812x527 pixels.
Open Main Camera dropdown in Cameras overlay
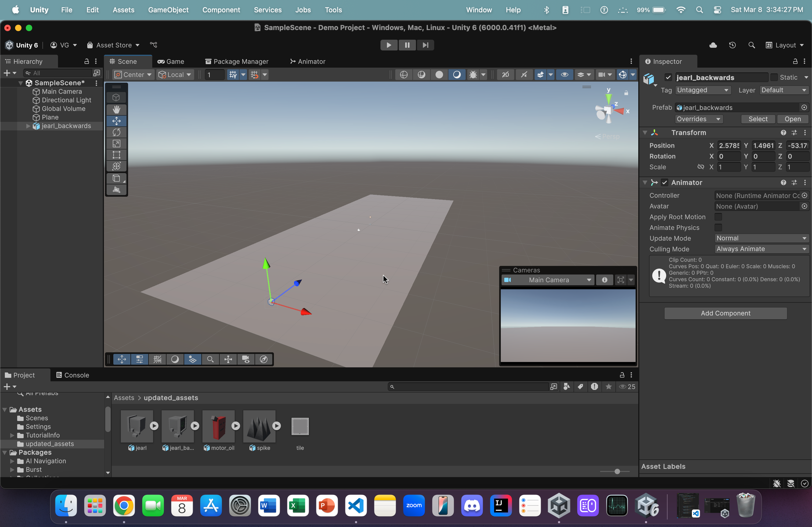pos(548,280)
